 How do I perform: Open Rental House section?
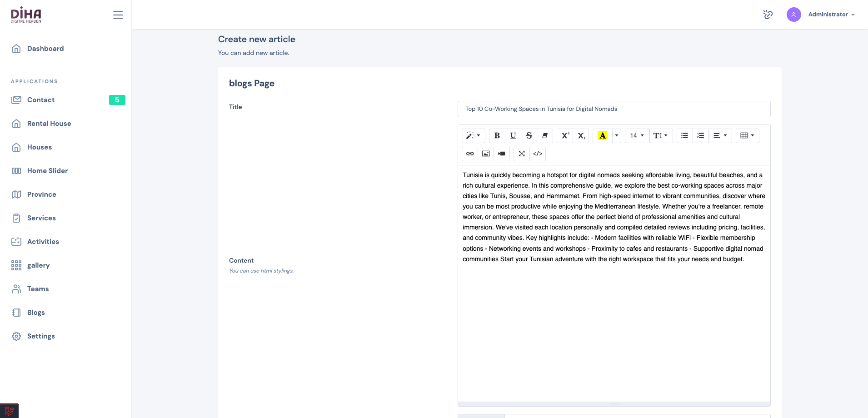click(66, 124)
